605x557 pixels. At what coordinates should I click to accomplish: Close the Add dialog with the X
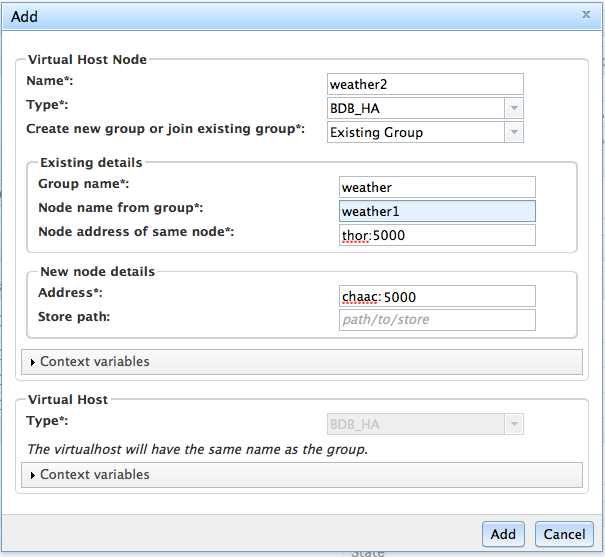586,15
